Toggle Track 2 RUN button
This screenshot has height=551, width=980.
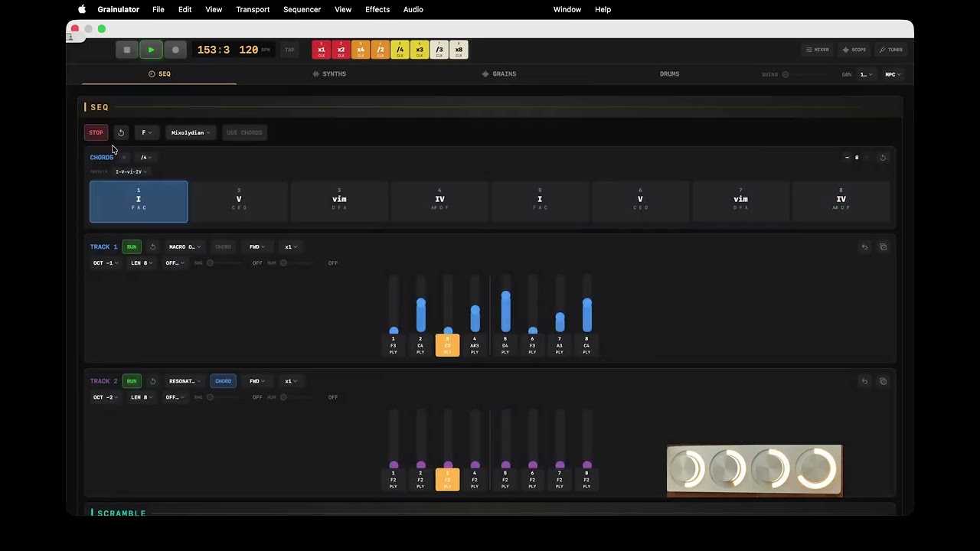click(132, 381)
